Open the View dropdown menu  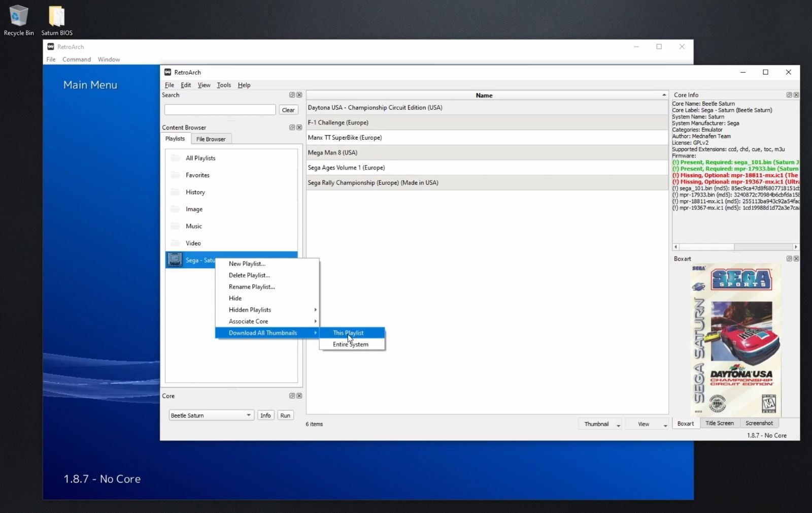pyautogui.click(x=648, y=424)
